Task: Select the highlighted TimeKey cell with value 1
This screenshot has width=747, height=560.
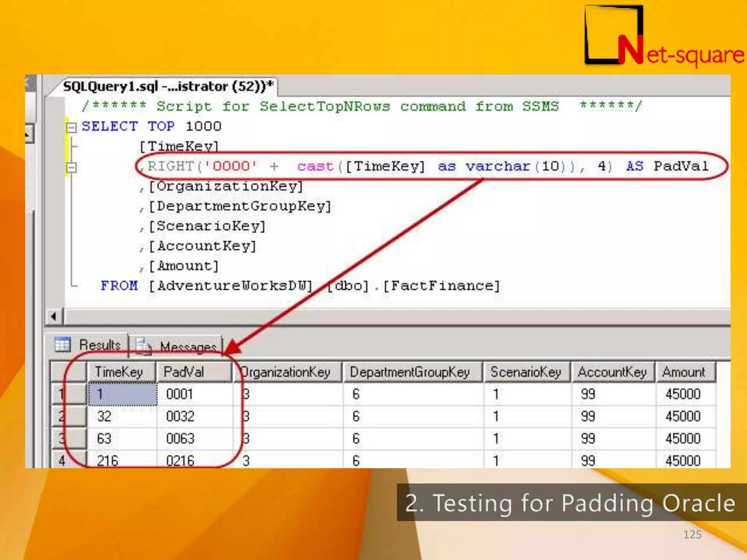Action: pyautogui.click(x=123, y=394)
